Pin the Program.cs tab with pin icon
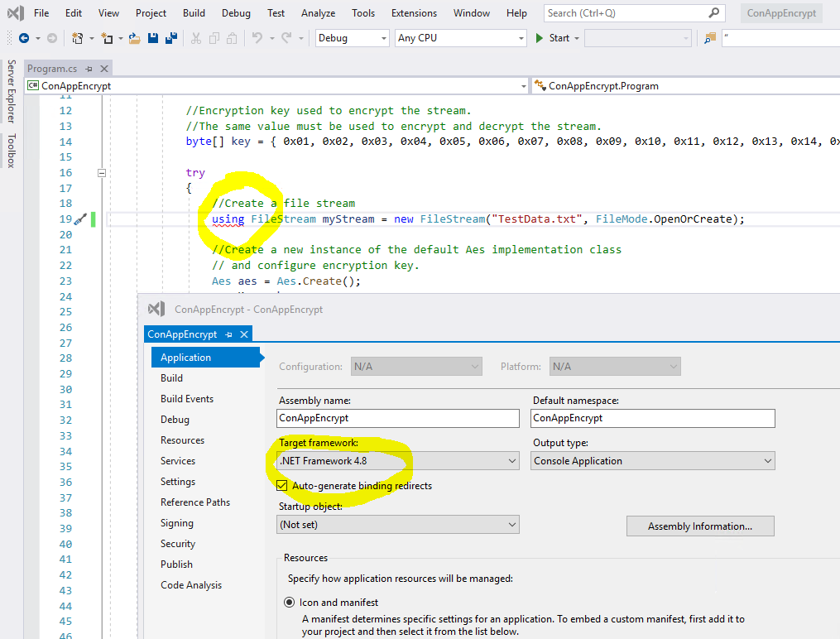Viewport: 840px width, 639px height. click(89, 69)
